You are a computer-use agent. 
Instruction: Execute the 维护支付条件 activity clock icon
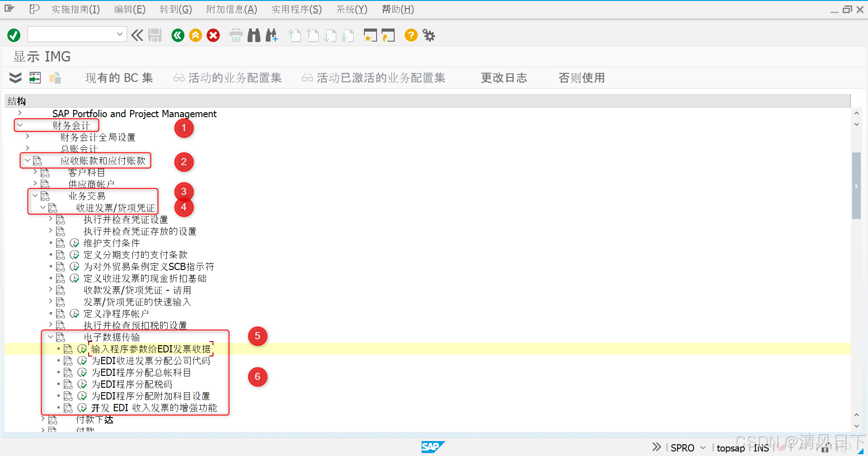point(75,243)
